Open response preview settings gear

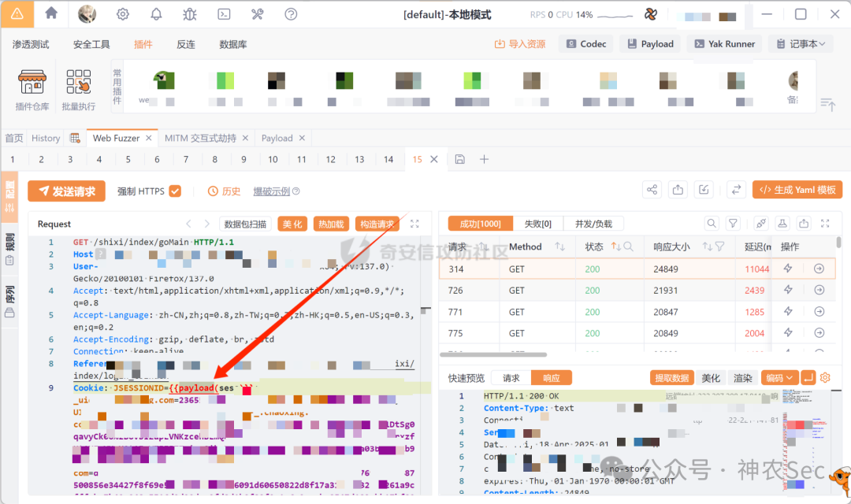tap(825, 377)
